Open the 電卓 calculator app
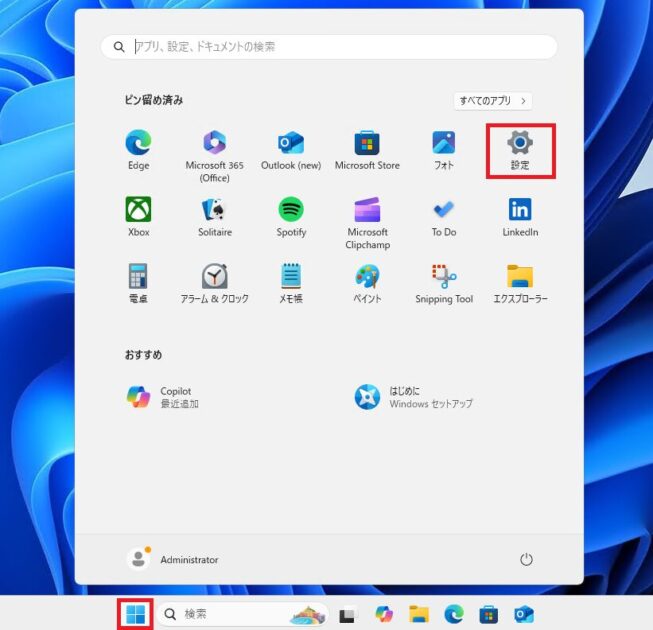 [x=138, y=283]
